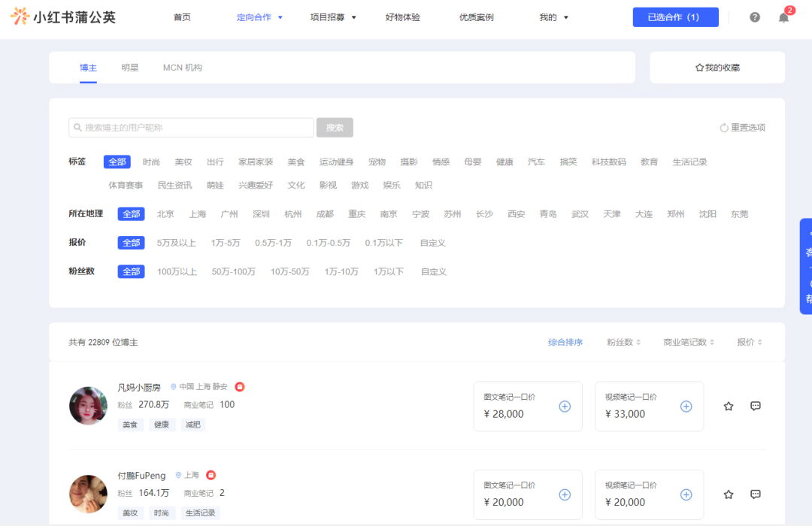
Task: Select 上海 location filter
Action: coord(197,214)
